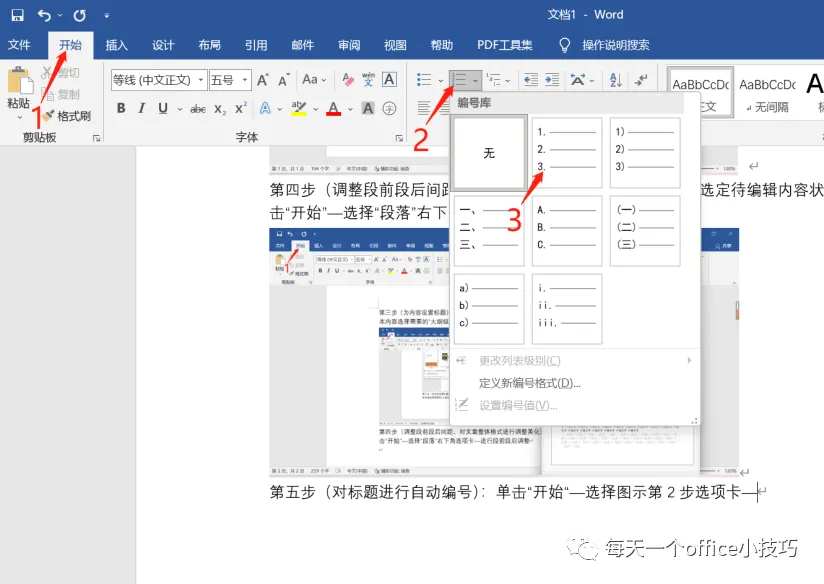Click the grow font size icon

263,80
